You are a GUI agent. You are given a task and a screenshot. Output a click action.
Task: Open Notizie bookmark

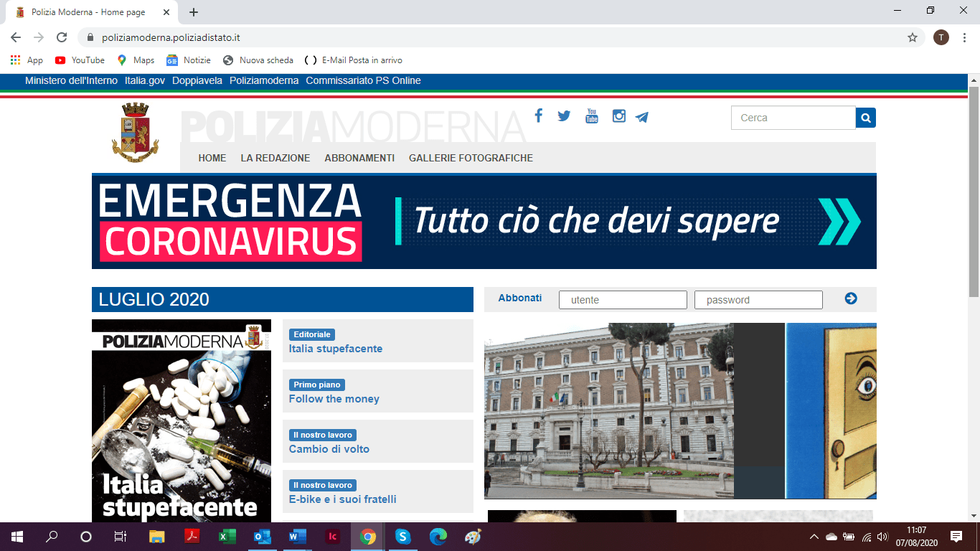189,60
